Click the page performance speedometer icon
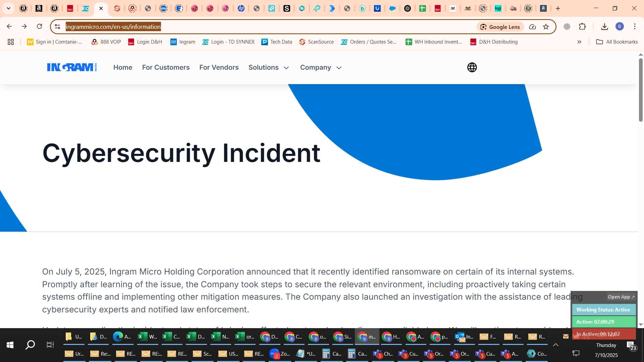The height and width of the screenshot is (362, 644). coord(532,27)
